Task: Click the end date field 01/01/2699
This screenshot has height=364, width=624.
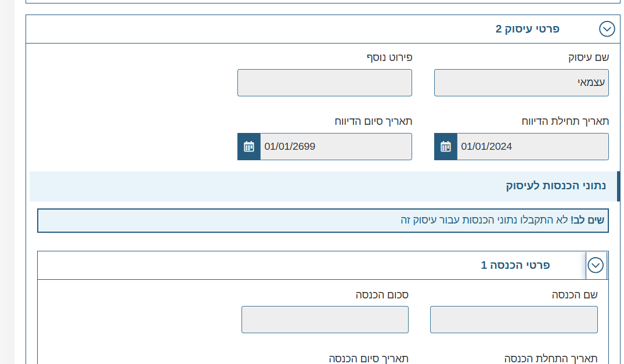Action: click(336, 146)
